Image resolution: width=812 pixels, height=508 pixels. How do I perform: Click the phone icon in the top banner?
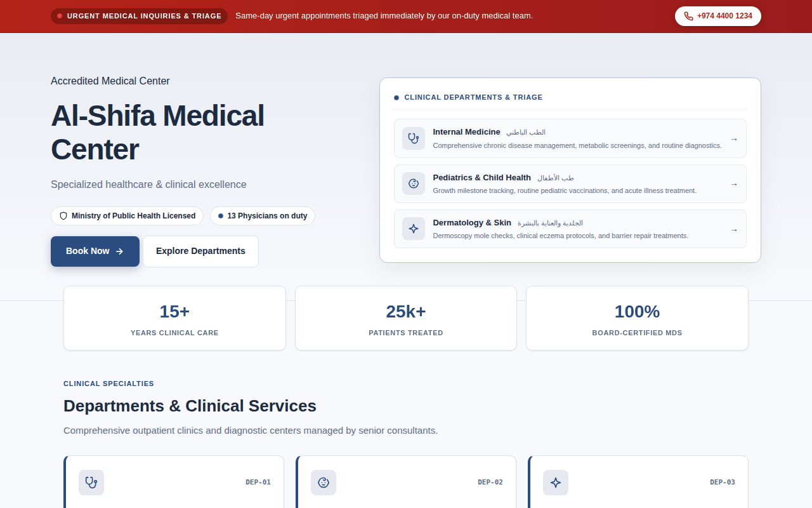[x=688, y=17]
